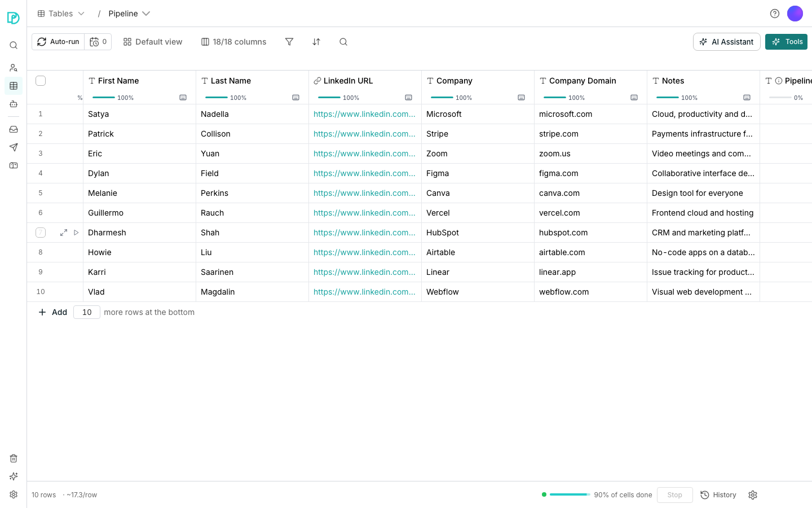Open Satya Nadella's LinkedIn link
This screenshot has width=812, height=508.
coord(364,114)
